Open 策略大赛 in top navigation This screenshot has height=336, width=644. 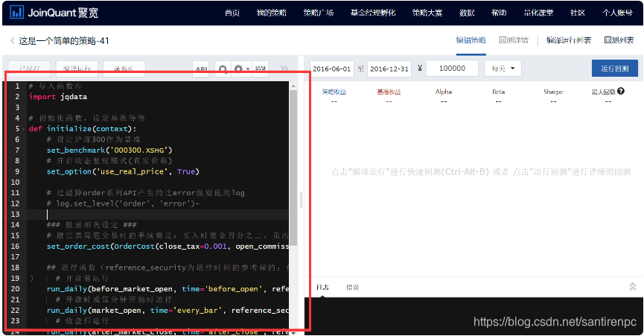(x=427, y=13)
